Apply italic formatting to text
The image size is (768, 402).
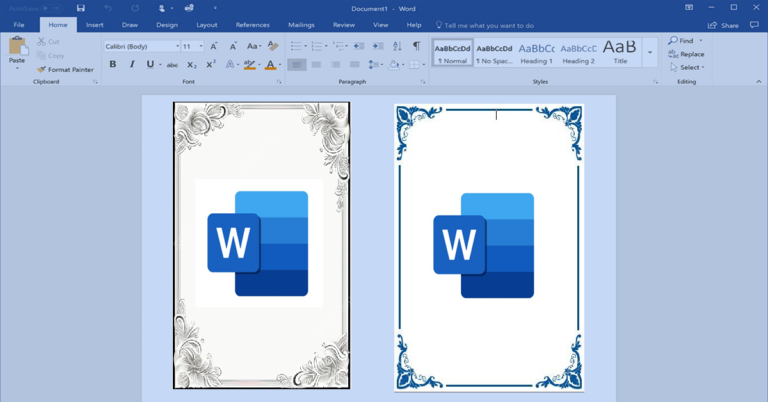(131, 64)
